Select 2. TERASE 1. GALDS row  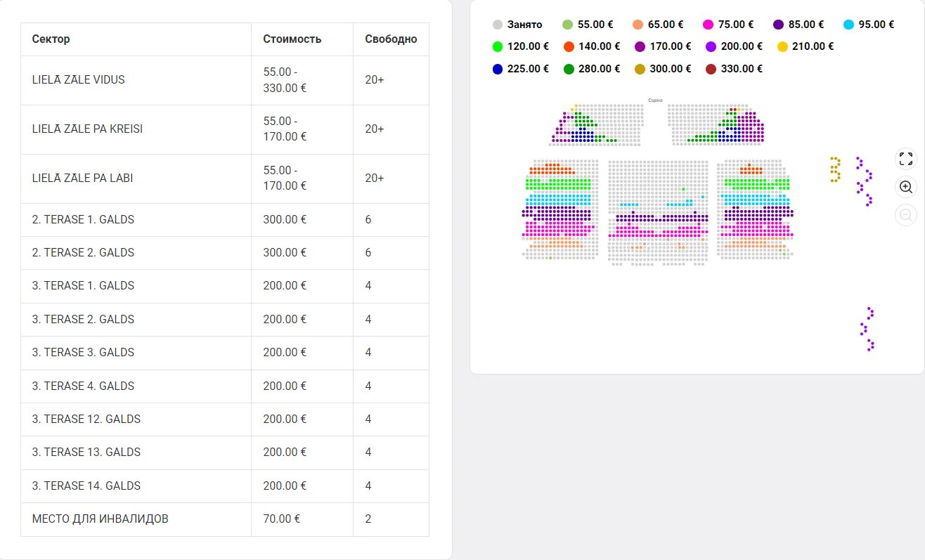(x=83, y=220)
